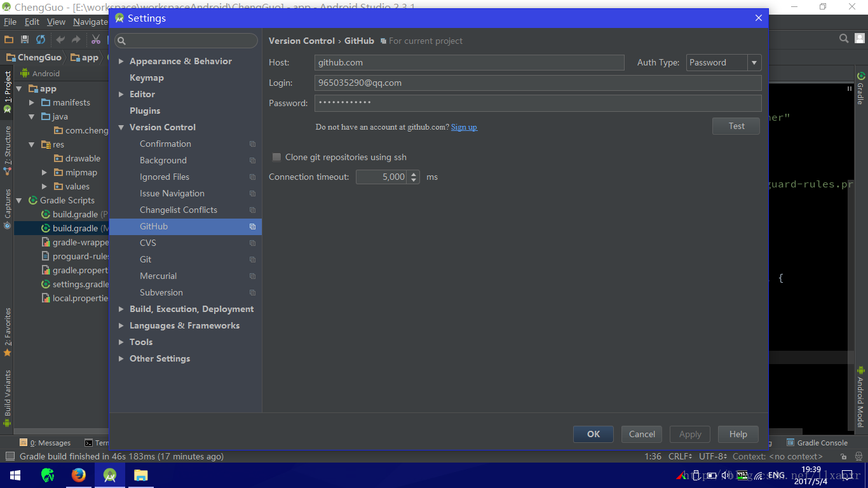868x488 pixels.
Task: Click the UTF-8 encoding selector
Action: [712, 456]
